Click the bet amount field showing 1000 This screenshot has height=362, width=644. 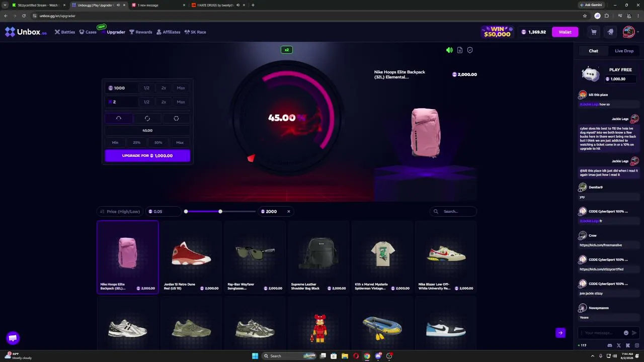click(121, 88)
